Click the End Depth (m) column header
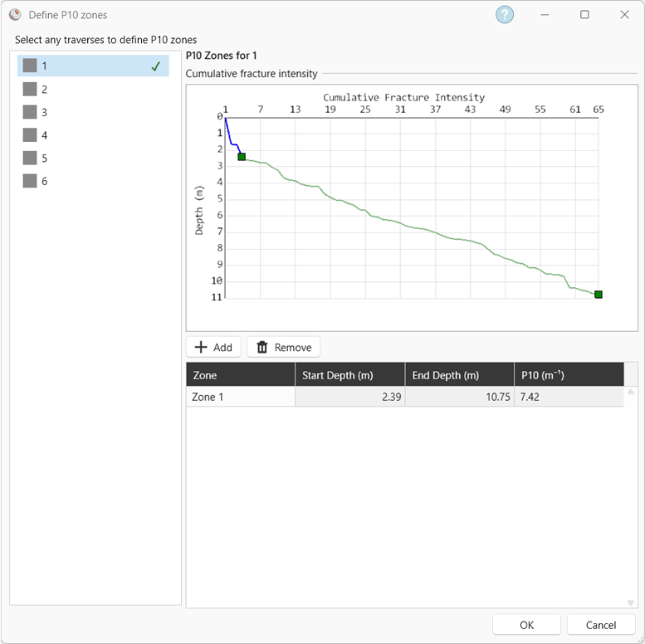This screenshot has width=645, height=644. coord(460,374)
